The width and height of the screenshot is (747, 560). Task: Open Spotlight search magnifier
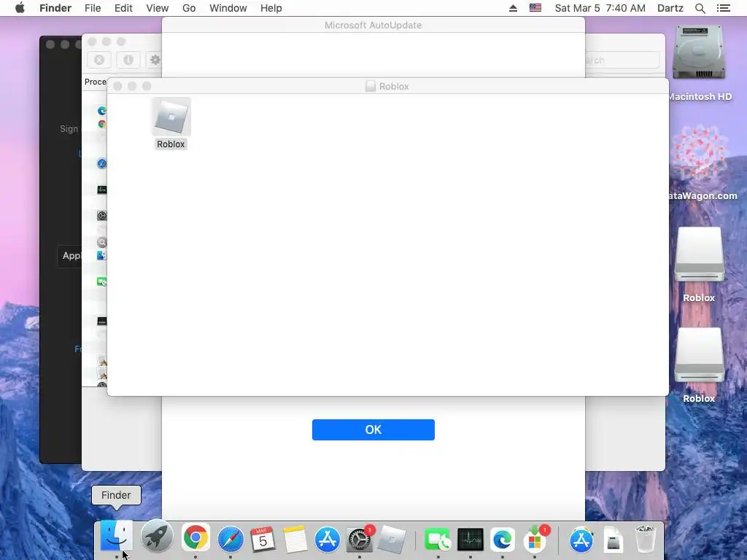[x=700, y=8]
